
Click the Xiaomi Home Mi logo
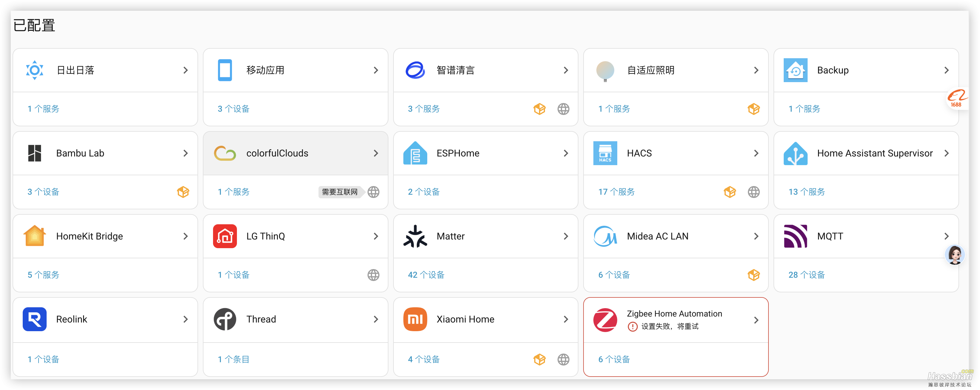pyautogui.click(x=415, y=319)
